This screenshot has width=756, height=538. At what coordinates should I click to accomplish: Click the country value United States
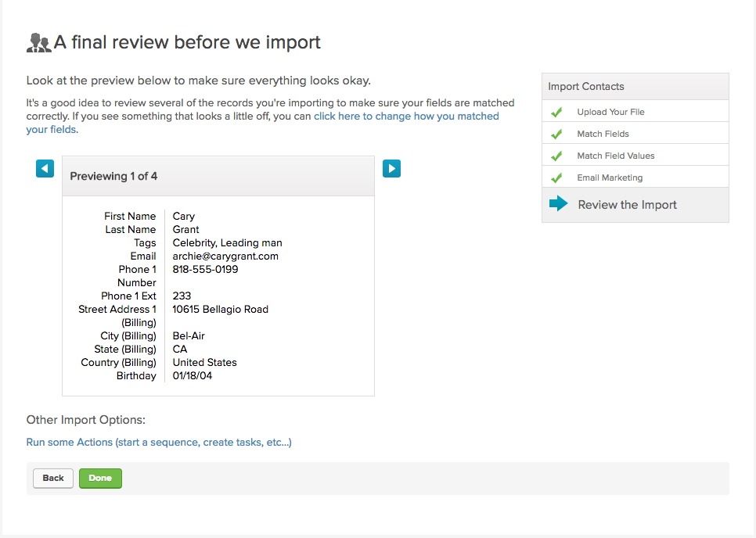coord(204,362)
